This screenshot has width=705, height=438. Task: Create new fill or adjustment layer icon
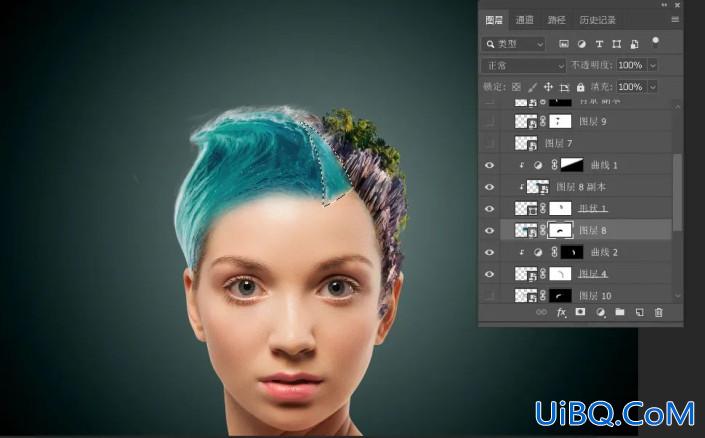point(600,312)
